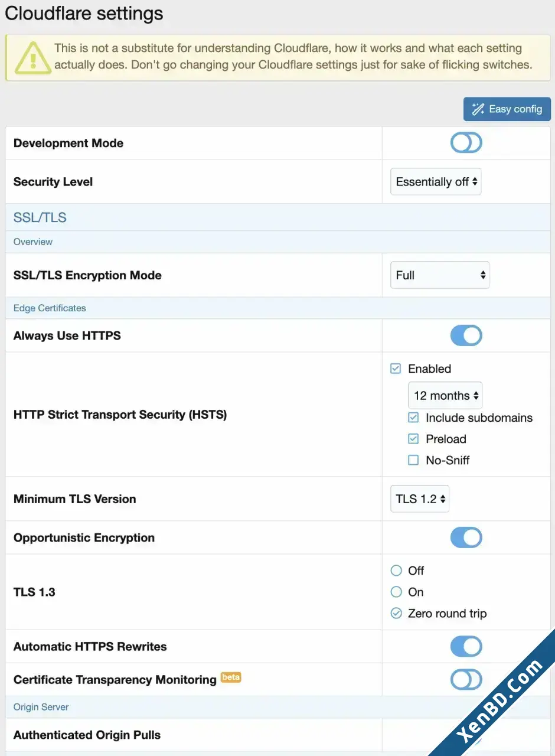This screenshot has height=756, width=555.
Task: Click the Security Level label
Action: click(53, 182)
